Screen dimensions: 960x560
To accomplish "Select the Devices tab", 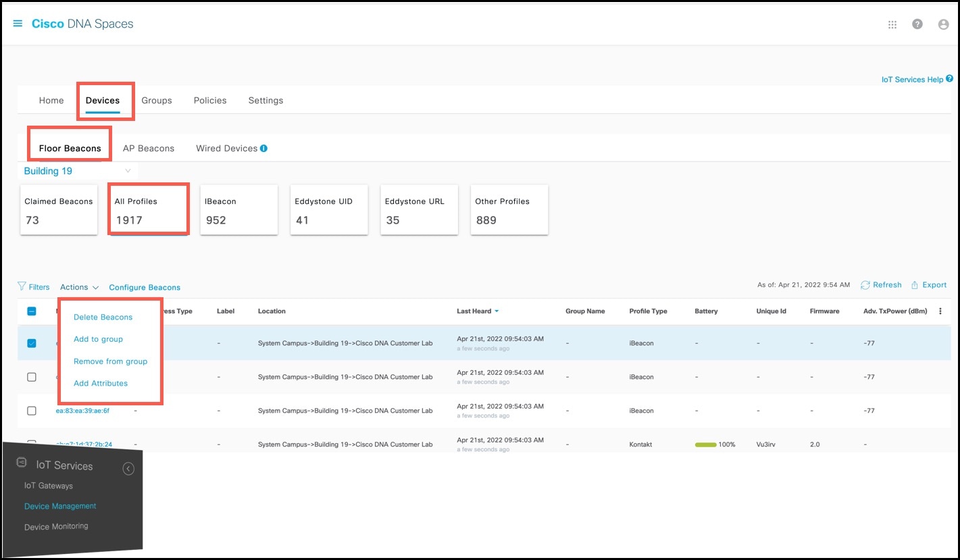I will click(x=103, y=101).
